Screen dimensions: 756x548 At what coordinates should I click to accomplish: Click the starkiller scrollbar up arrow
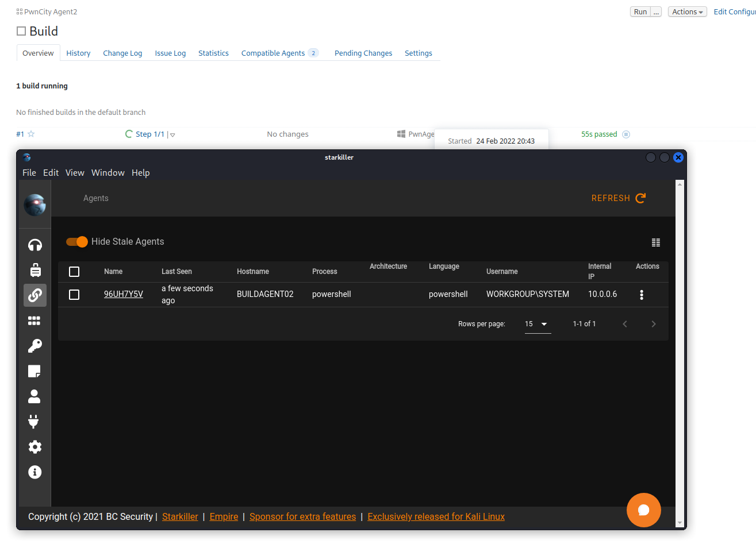680,184
